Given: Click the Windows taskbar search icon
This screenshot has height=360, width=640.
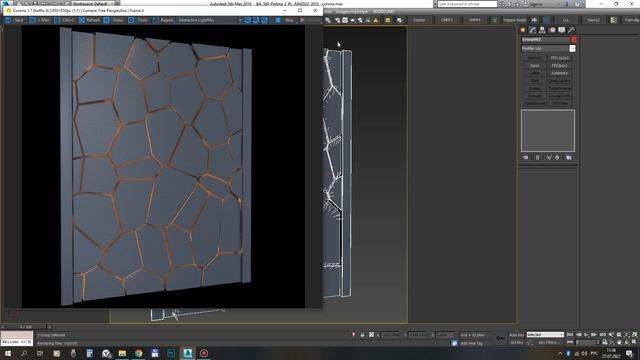Looking at the screenshot, I should coord(24,353).
